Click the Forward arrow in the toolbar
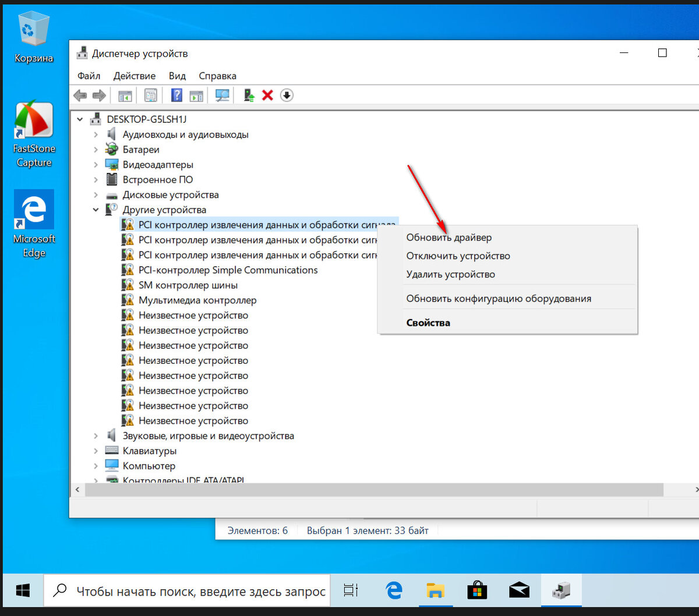Image resolution: width=699 pixels, height=616 pixels. 99,95
